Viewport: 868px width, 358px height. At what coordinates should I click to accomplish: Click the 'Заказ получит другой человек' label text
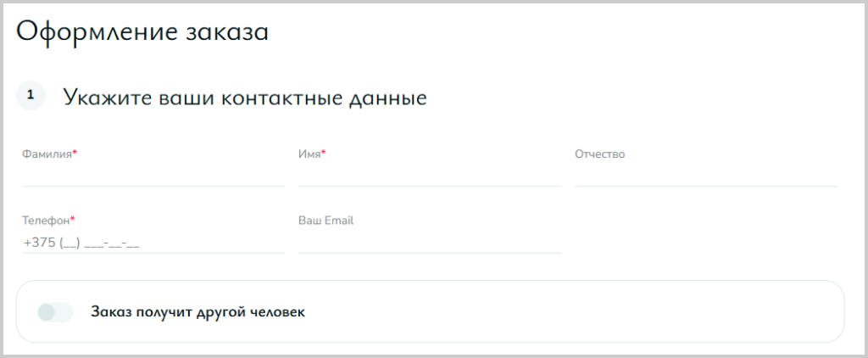click(198, 312)
